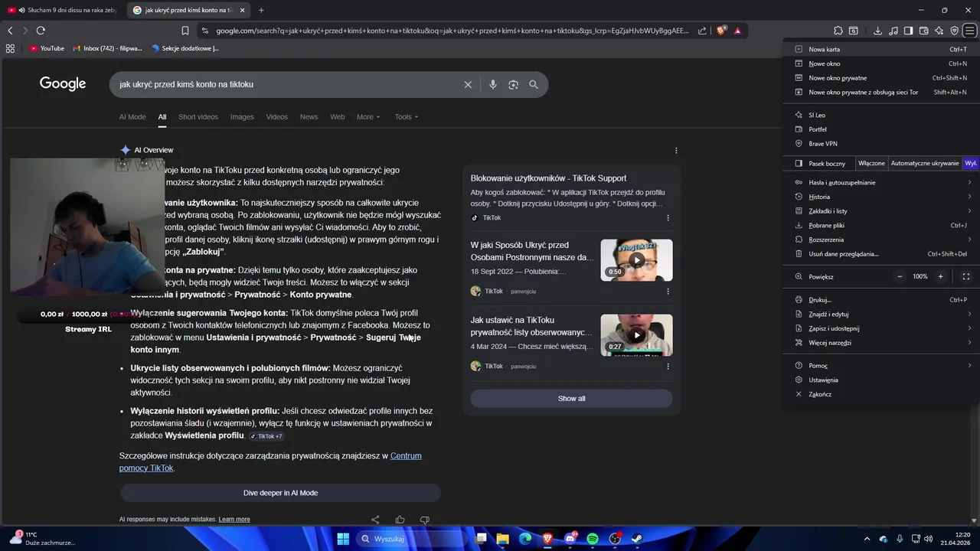Viewport: 980px width, 551px height.
Task: Open the Downloads arrow icon in toolbar
Action: (877, 31)
